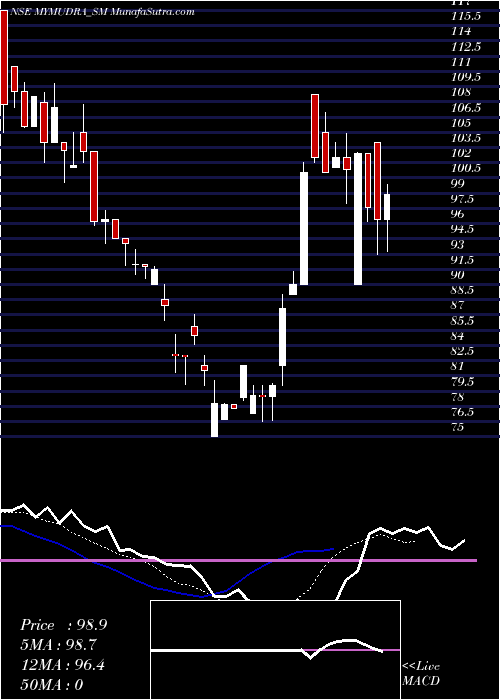Click the 102 price axis label

(x=461, y=153)
